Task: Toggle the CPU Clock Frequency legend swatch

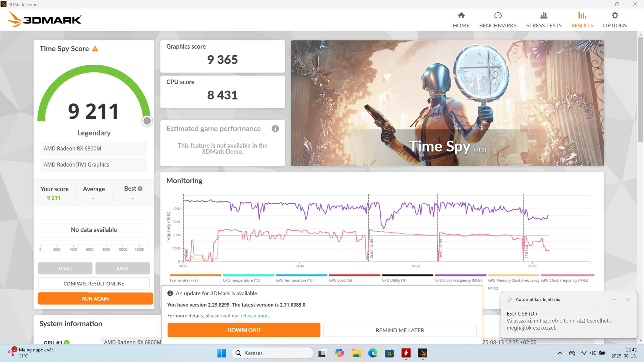Action: (460, 275)
